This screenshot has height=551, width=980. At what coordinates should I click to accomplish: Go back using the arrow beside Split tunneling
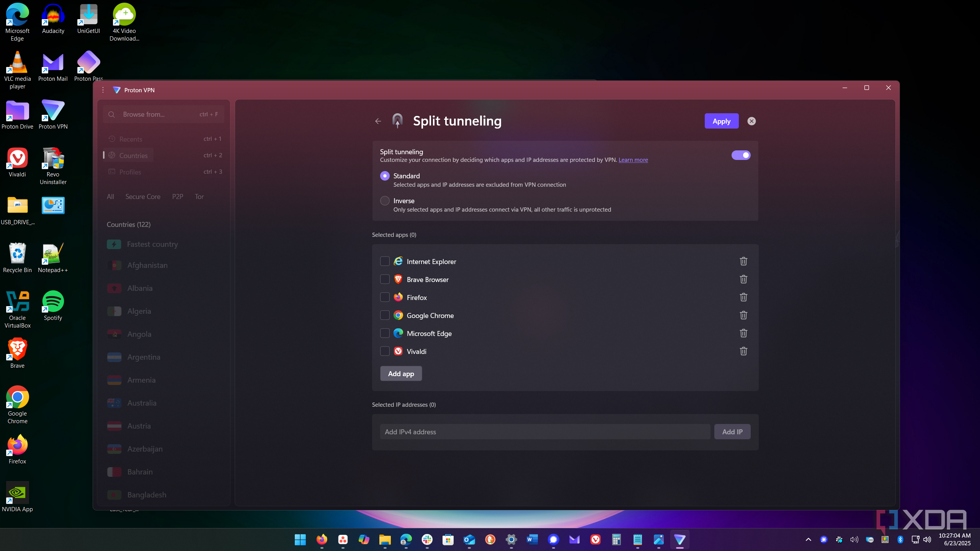(378, 121)
